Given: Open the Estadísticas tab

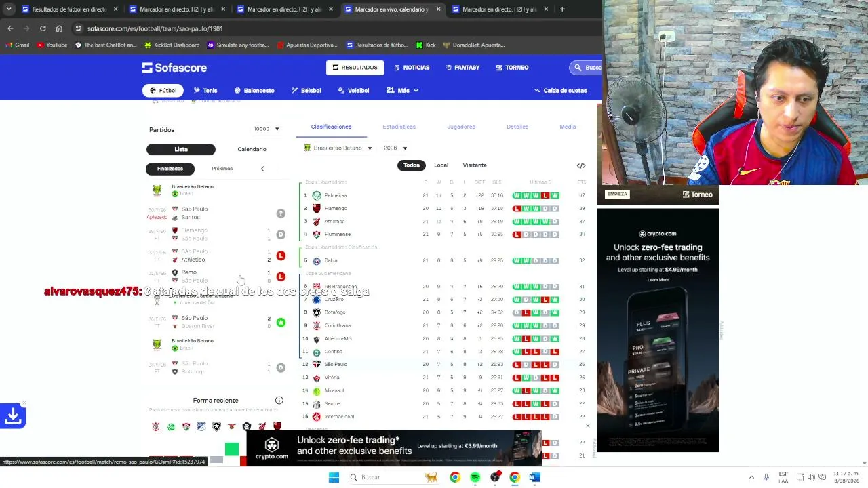Looking at the screenshot, I should pyautogui.click(x=399, y=127).
